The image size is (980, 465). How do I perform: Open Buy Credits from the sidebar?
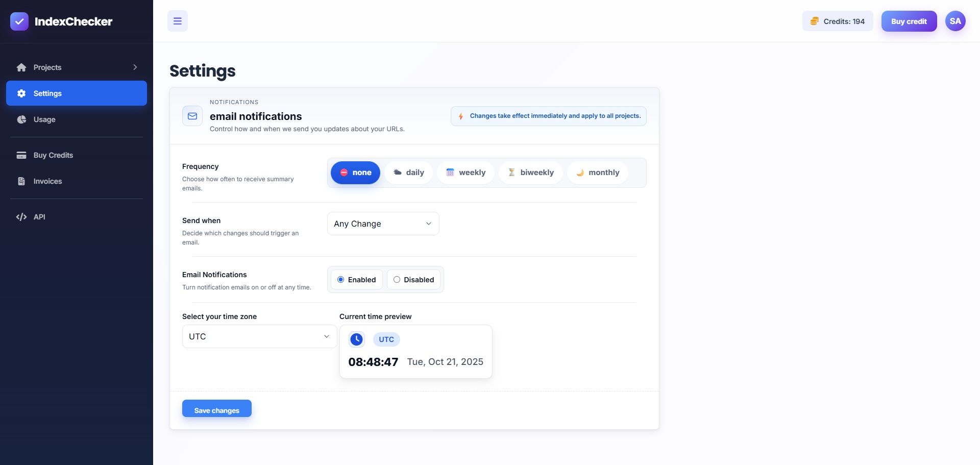[x=53, y=155]
